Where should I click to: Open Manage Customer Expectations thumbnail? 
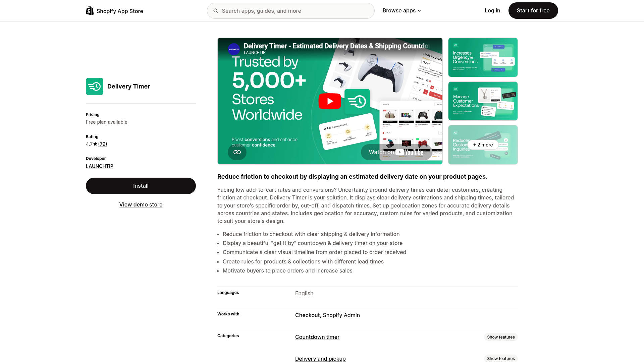[x=483, y=101]
